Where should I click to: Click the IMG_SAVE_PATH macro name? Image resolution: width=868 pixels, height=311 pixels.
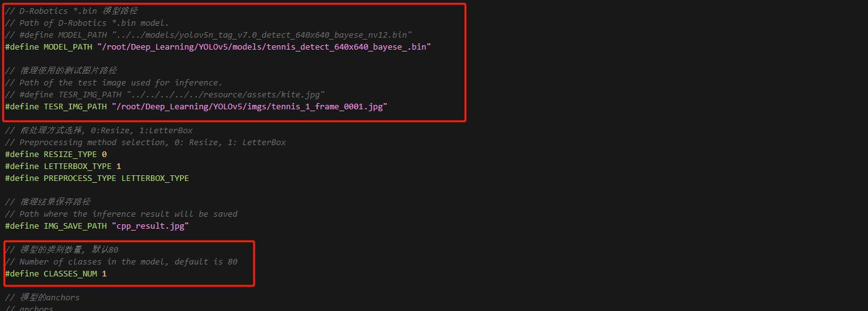(x=75, y=226)
